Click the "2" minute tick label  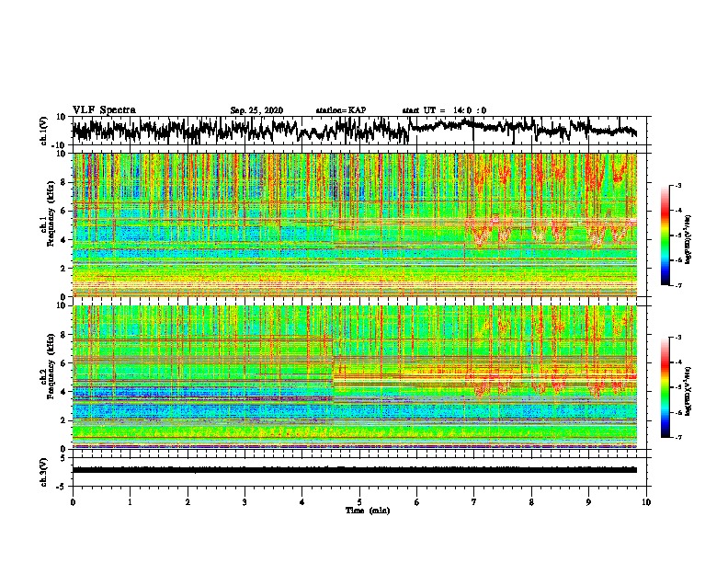188,502
